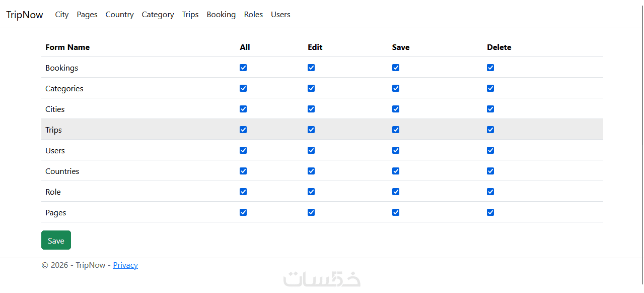Uncheck Save permission for Users

(x=396, y=150)
